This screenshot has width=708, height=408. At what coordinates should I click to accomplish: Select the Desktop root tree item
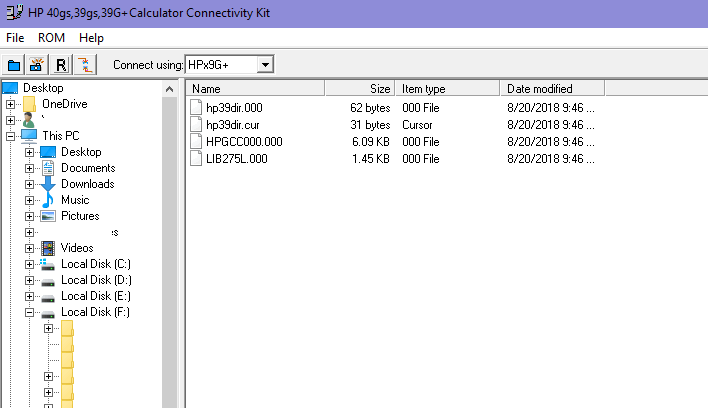(43, 88)
